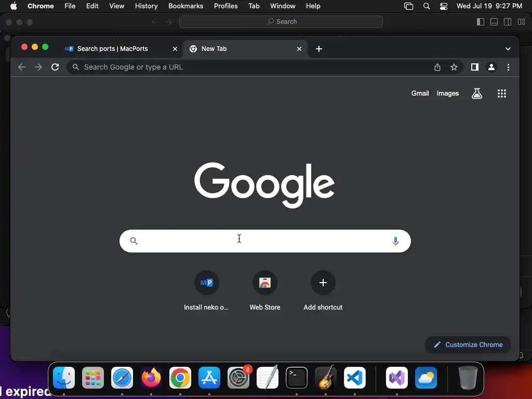Share this page icon in address bar
Image resolution: width=532 pixels, height=399 pixels.
[437, 67]
